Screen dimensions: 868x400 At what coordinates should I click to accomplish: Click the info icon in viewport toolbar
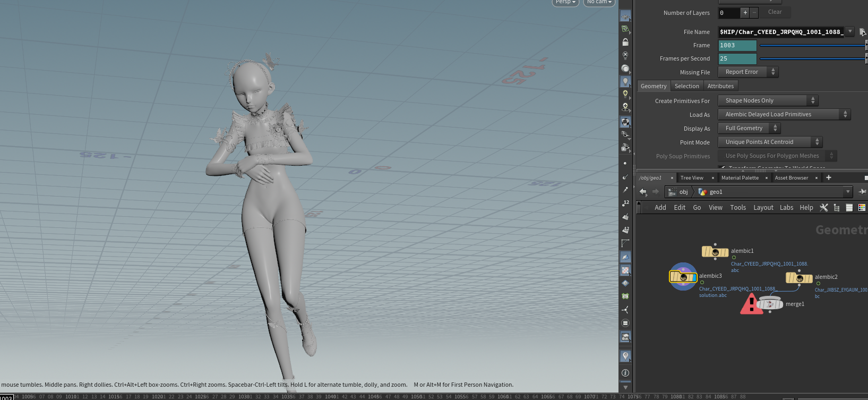click(625, 373)
